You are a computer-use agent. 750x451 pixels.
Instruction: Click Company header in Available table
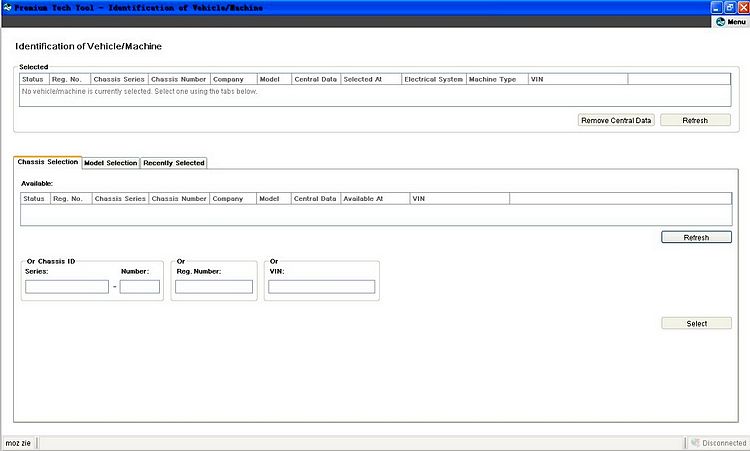[233, 198]
